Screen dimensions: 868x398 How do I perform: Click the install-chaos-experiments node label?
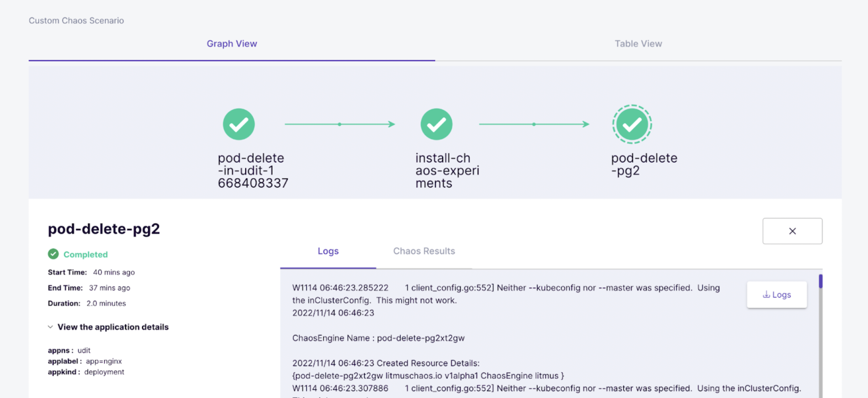[x=447, y=170]
